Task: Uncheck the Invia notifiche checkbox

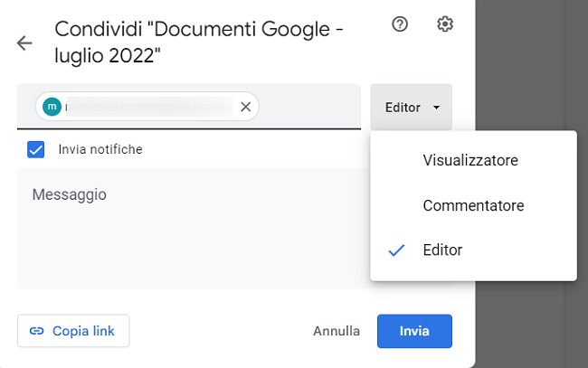Action: [36, 149]
